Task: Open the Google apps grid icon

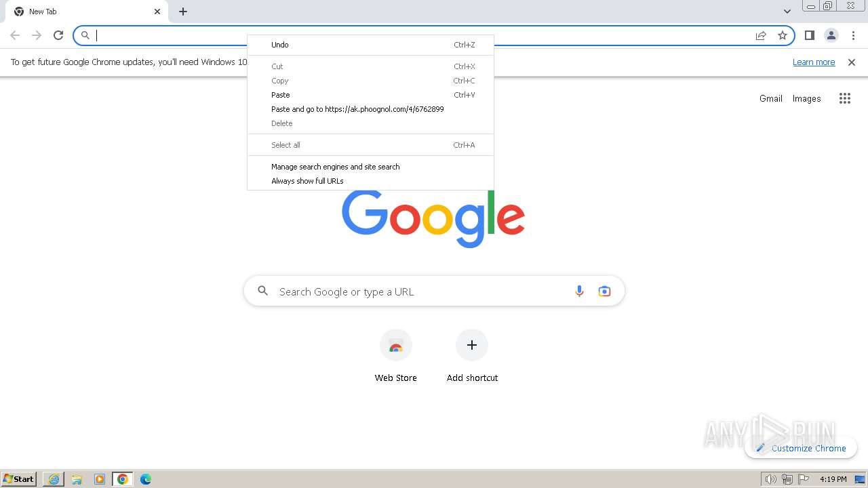Action: pos(844,98)
